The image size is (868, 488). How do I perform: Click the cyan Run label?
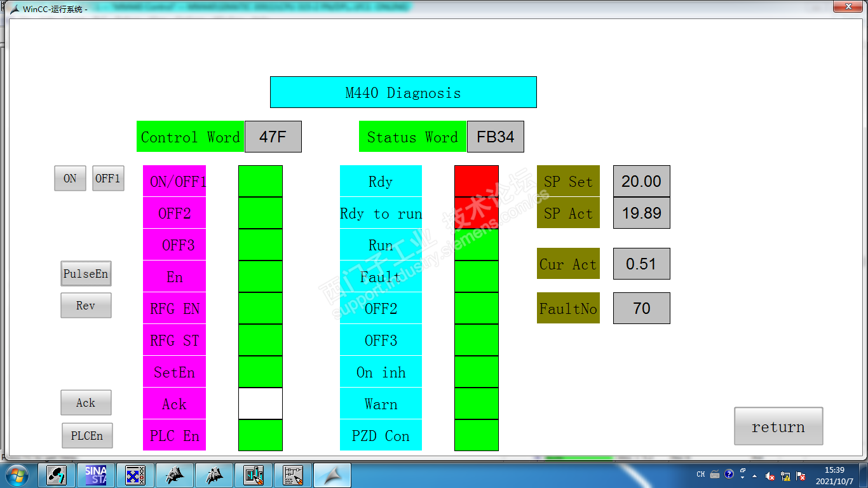pyautogui.click(x=381, y=245)
